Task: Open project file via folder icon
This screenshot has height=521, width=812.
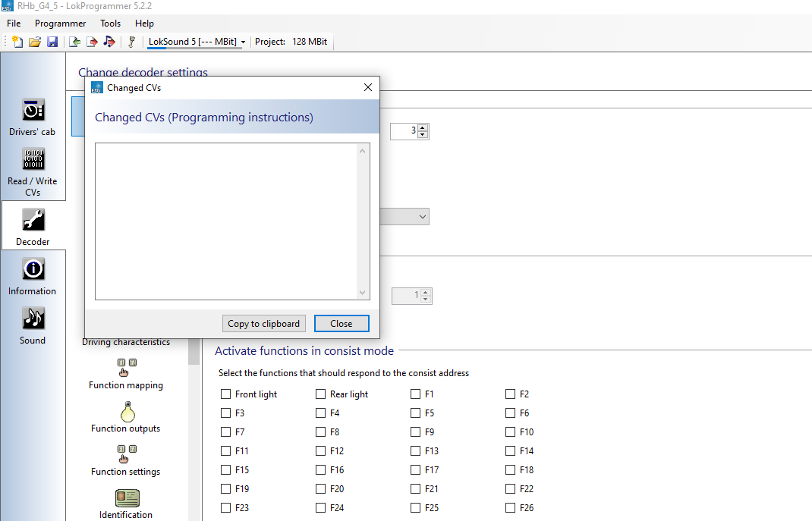Action: [35, 42]
